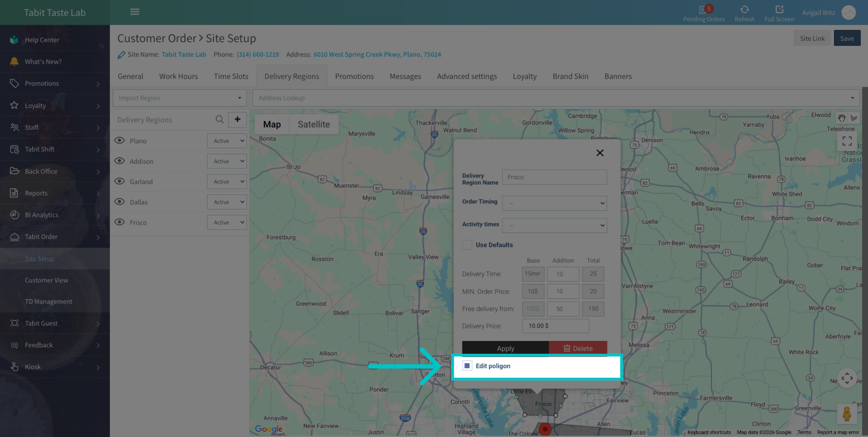Switch to the Work Hours tab
Screen dimensions: 868x437
(x=178, y=76)
